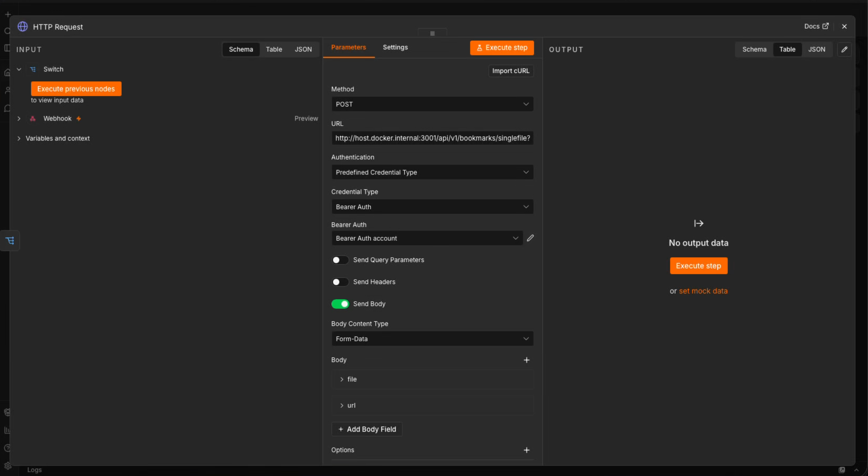The height and width of the screenshot is (476, 868).
Task: Toggle Send Query Parameters switch
Action: (340, 260)
